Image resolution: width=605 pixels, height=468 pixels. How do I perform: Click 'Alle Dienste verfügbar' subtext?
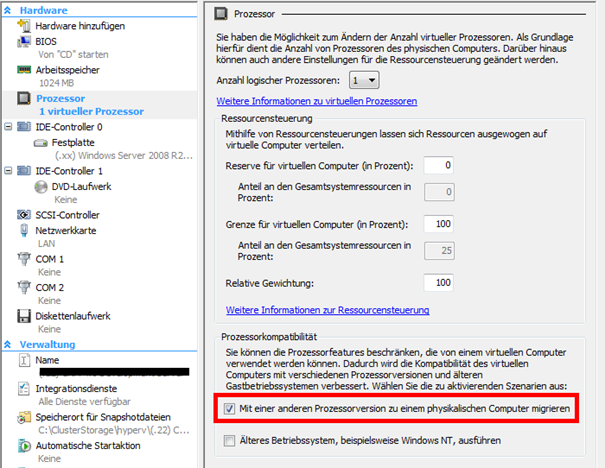pyautogui.click(x=84, y=402)
